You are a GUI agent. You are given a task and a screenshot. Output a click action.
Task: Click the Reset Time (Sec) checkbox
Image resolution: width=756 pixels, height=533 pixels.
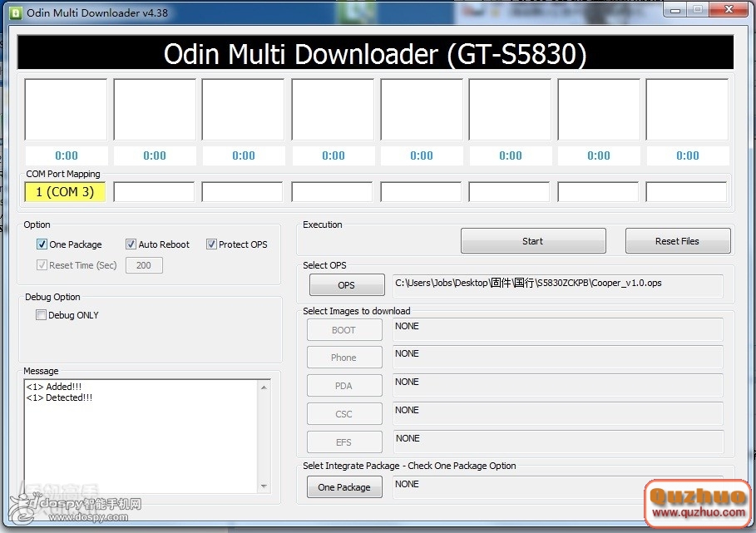pyautogui.click(x=41, y=265)
